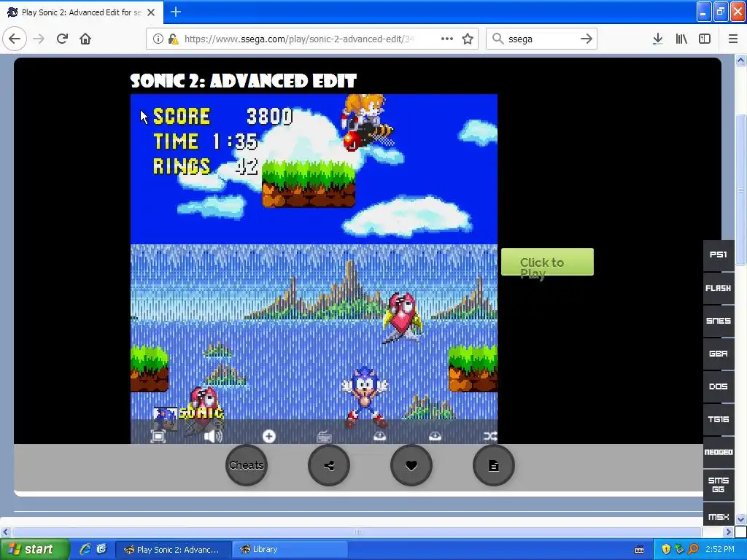Select PS1 in the console sidebar
Screen dimensions: 747x560
[x=719, y=254]
